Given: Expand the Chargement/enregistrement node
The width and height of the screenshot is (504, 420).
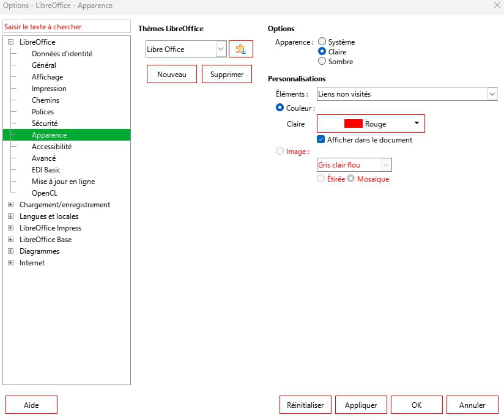Looking at the screenshot, I should [x=10, y=204].
